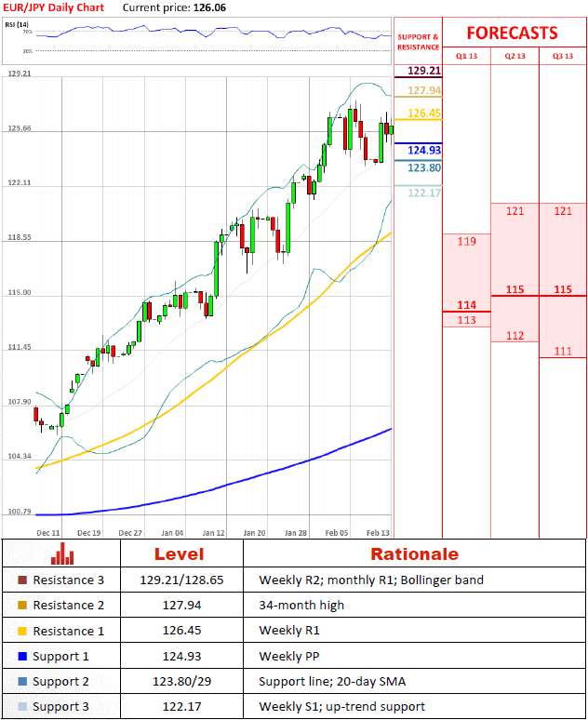Click 'Weekly R2; monthly R1; Bollinger band' rationale
The image size is (588, 720).
(371, 580)
